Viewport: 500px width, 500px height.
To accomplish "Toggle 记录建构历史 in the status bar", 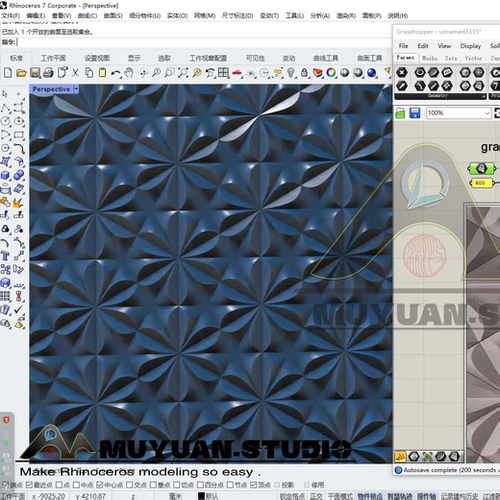I will (x=460, y=496).
